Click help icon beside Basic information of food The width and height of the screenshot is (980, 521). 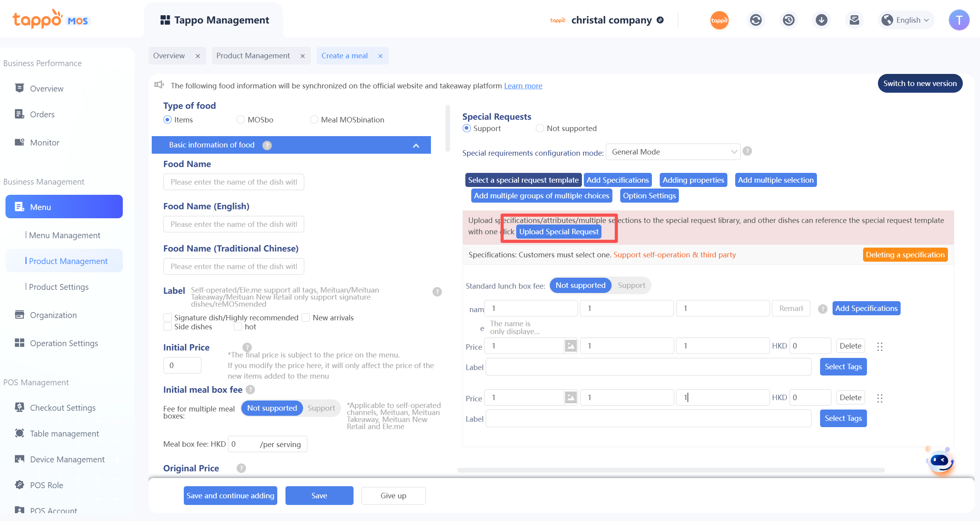click(267, 146)
